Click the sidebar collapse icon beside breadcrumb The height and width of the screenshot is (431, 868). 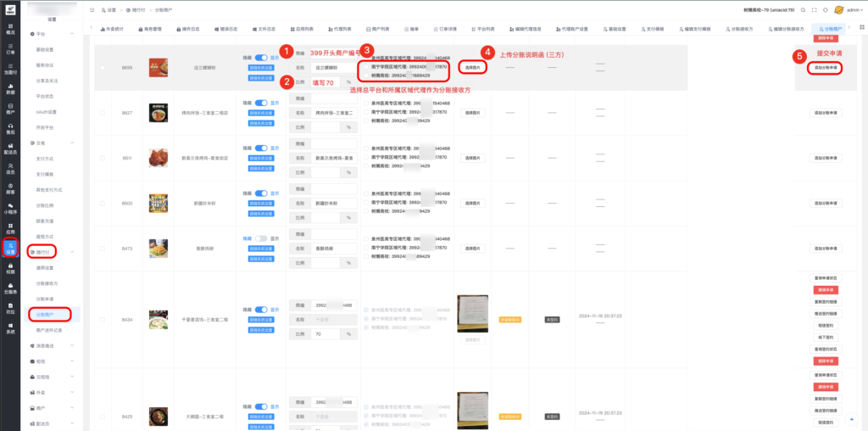(92, 10)
